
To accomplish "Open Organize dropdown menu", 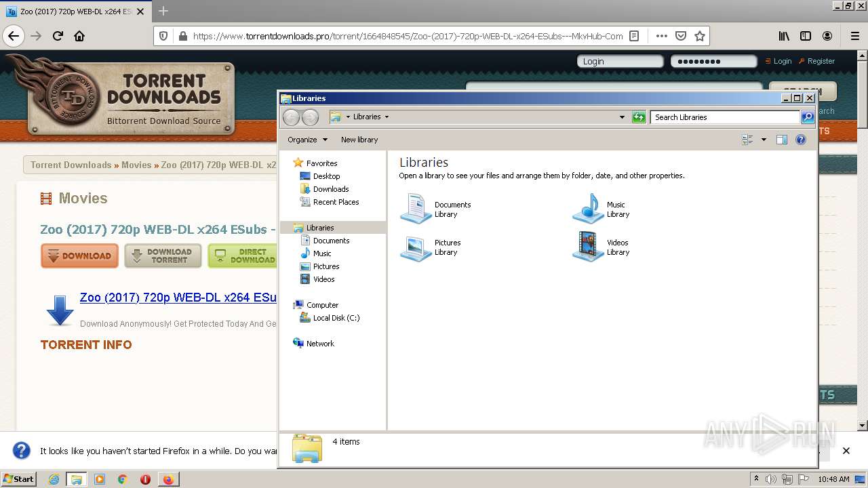I will [x=307, y=140].
